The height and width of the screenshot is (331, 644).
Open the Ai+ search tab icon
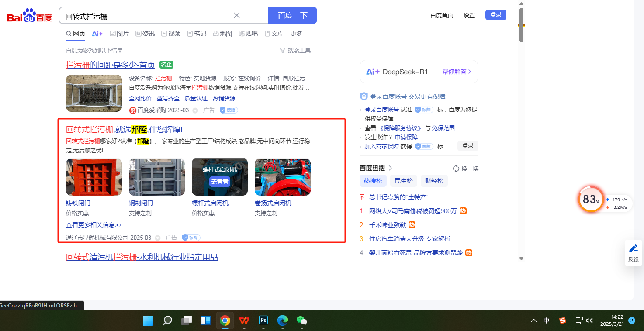[97, 34]
